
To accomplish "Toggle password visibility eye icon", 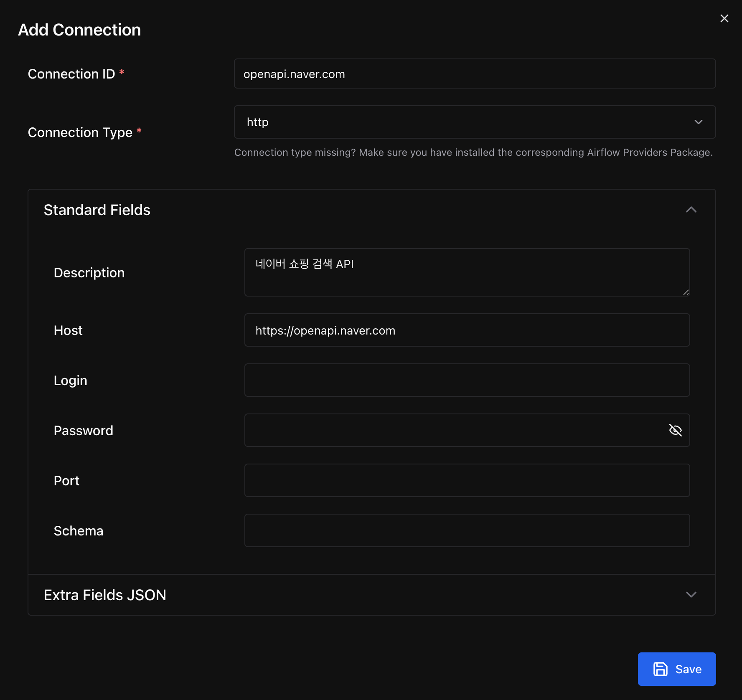I will tap(675, 430).
